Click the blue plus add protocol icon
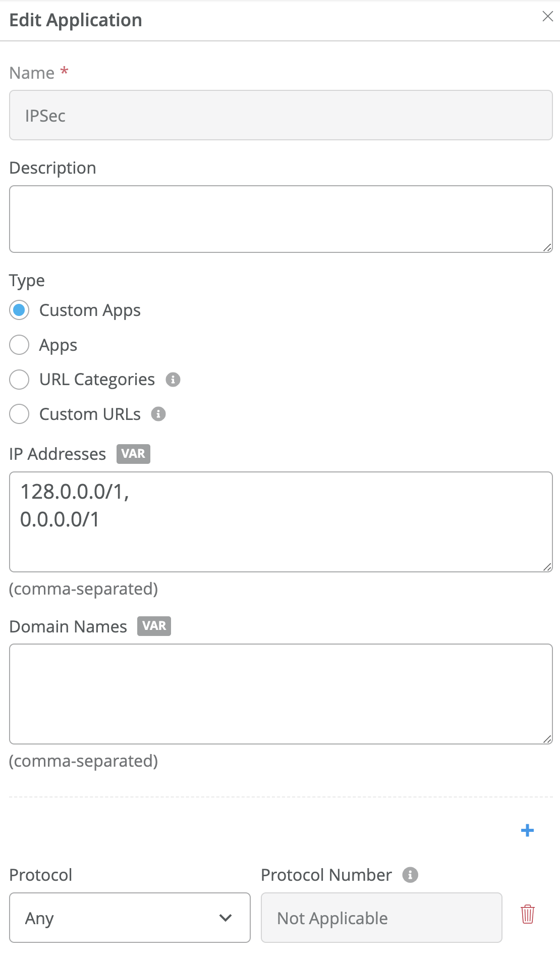This screenshot has width=560, height=958. point(527,830)
